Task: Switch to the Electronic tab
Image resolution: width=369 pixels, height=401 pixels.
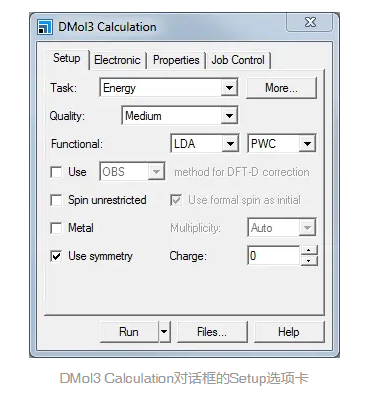Action: tap(117, 60)
